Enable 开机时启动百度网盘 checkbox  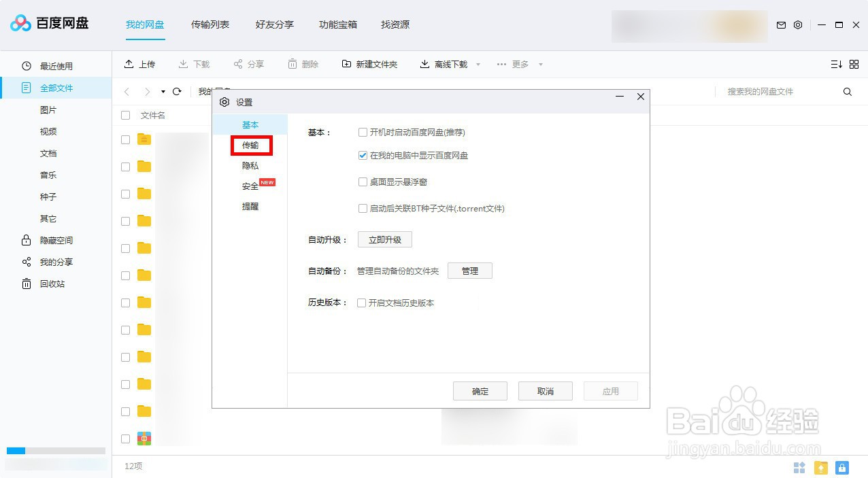click(x=363, y=132)
